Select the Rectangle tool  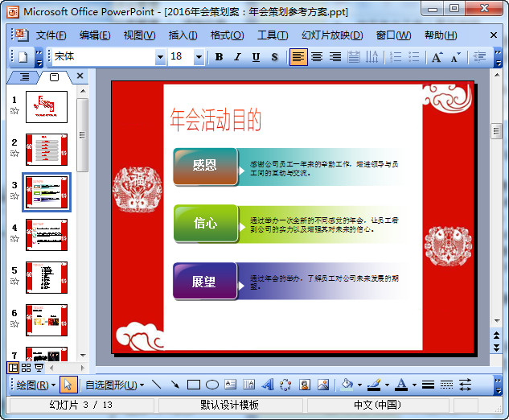point(194,385)
